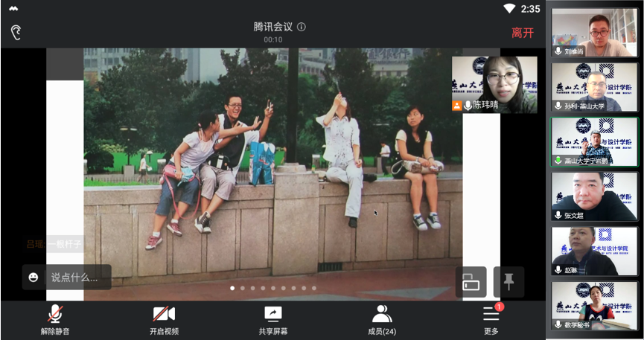Switch the video layout view icon

(x=471, y=282)
